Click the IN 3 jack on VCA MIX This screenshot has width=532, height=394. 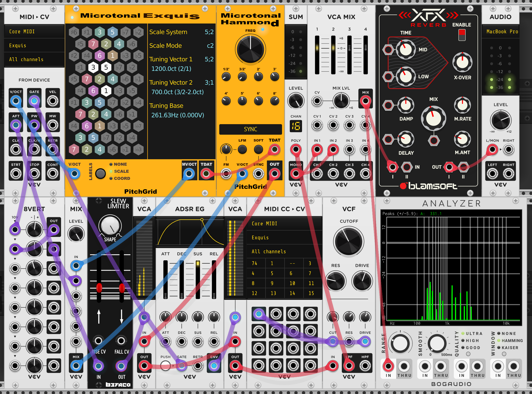click(349, 149)
